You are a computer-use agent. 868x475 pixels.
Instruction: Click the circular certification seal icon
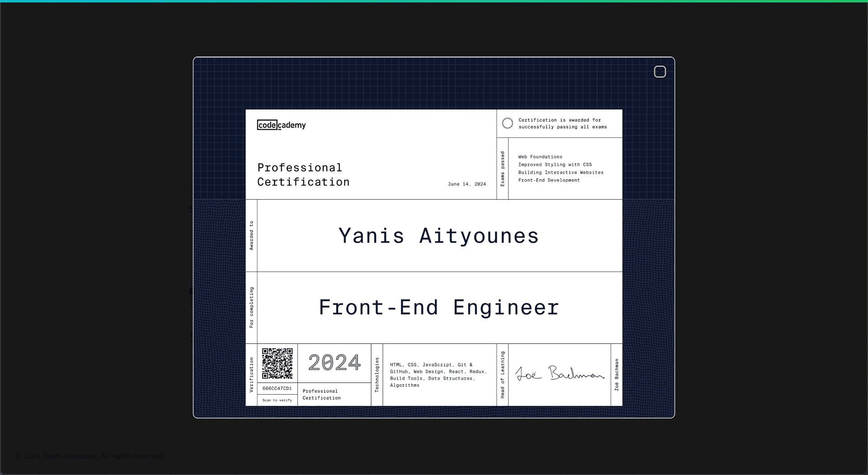click(x=507, y=123)
